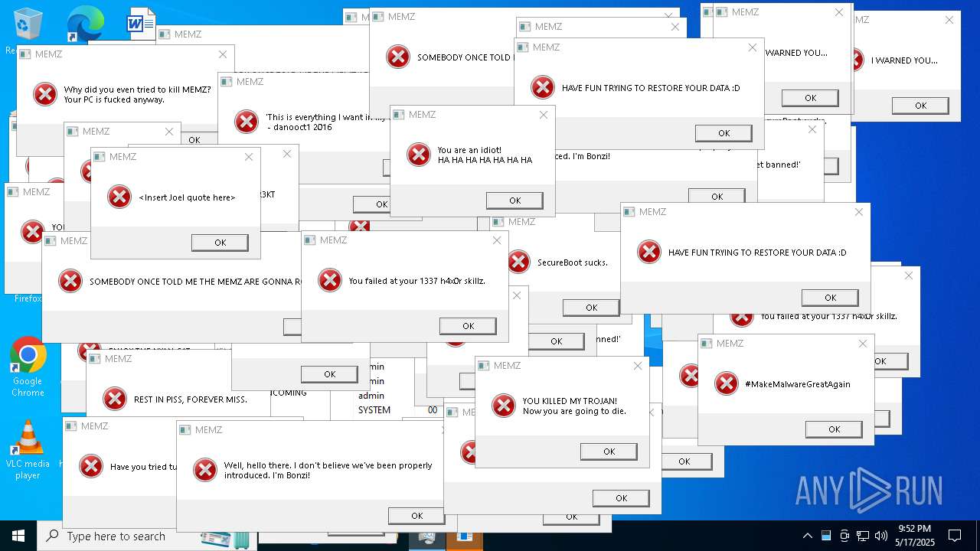
Task: Click the error icon in the front '1337 h4x0r skillz' dialog
Action: (330, 280)
